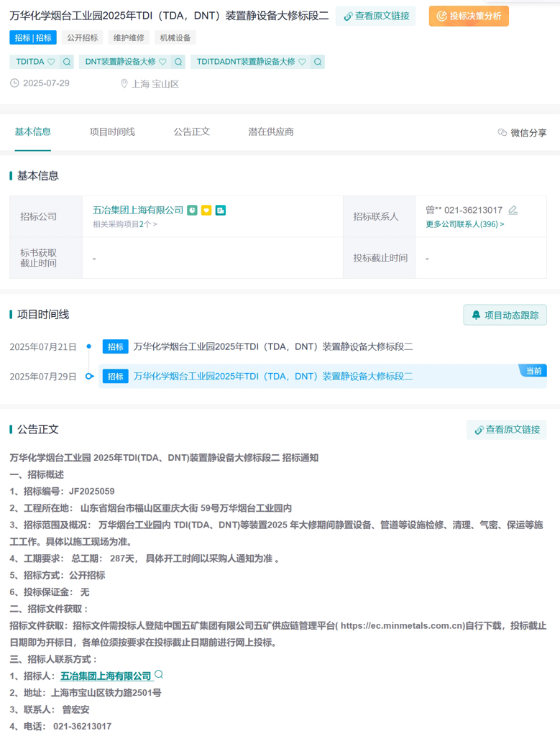Expand 更多公司联系人(396) link

click(x=464, y=224)
